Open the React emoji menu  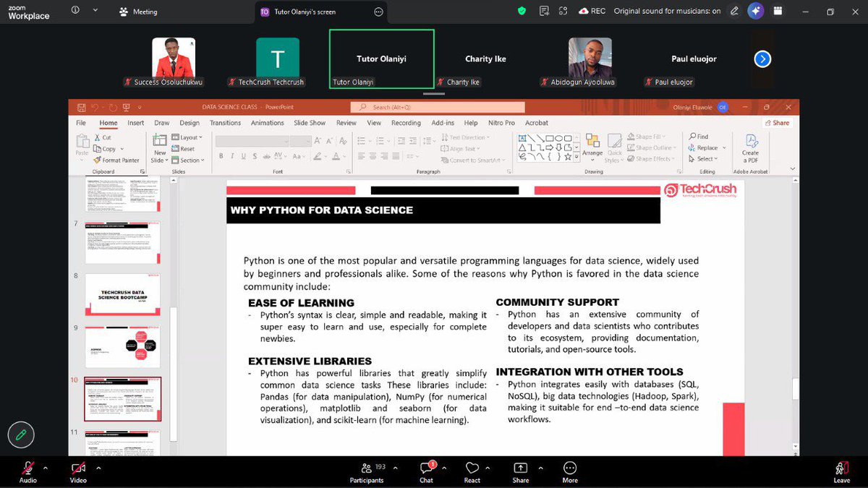pos(472,471)
